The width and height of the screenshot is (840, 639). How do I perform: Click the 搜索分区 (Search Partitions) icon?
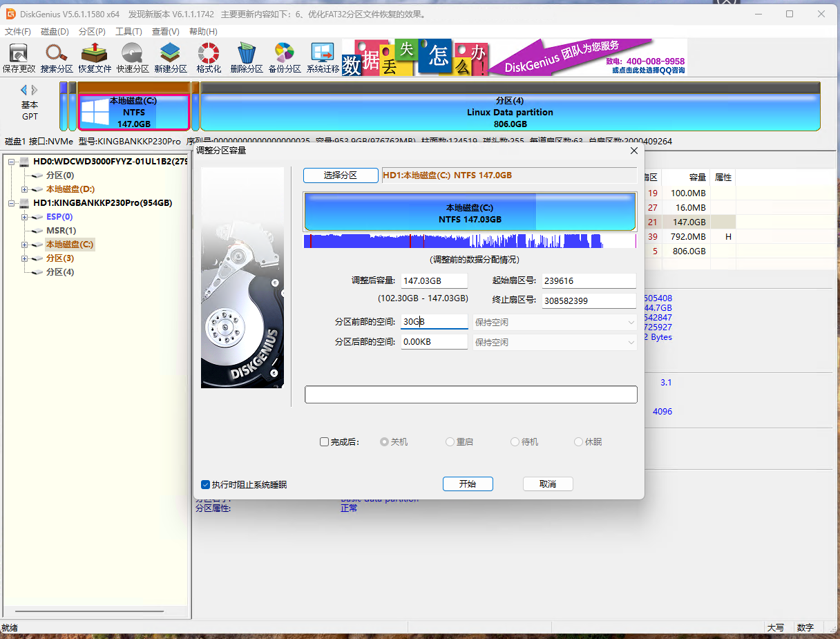56,58
